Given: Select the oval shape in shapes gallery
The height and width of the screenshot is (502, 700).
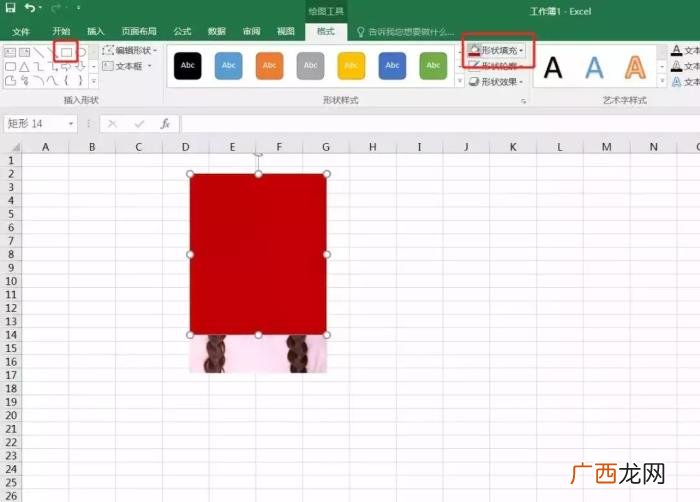Looking at the screenshot, I should coord(82,52).
